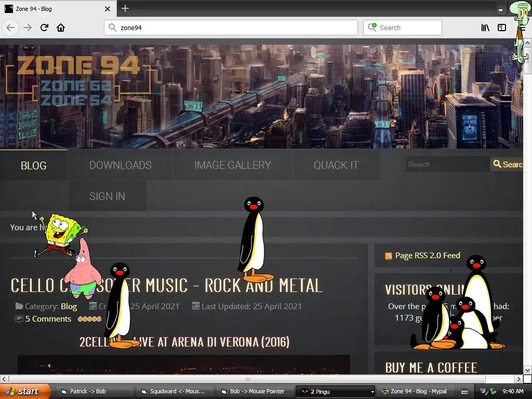Click the Zone 94 site logo
The image size is (532, 399).
78,79
